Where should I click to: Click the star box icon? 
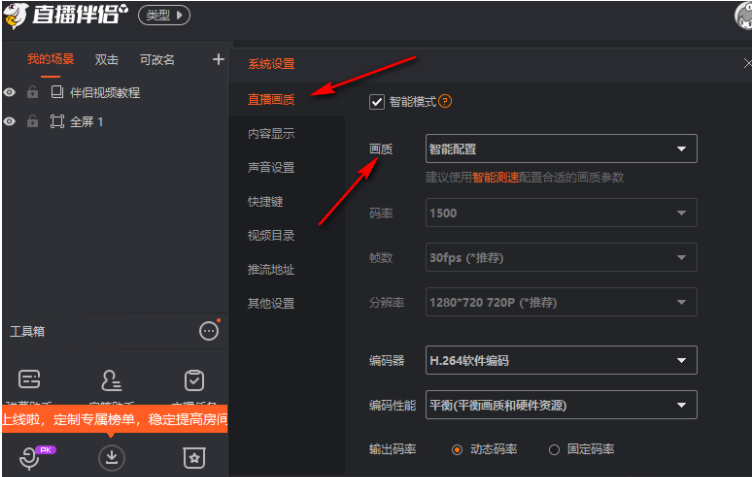point(193,457)
